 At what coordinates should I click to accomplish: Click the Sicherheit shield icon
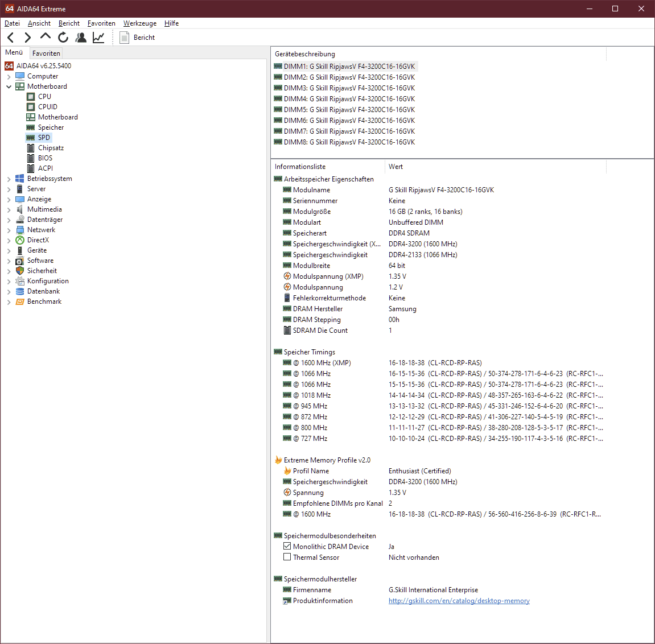pyautogui.click(x=20, y=271)
